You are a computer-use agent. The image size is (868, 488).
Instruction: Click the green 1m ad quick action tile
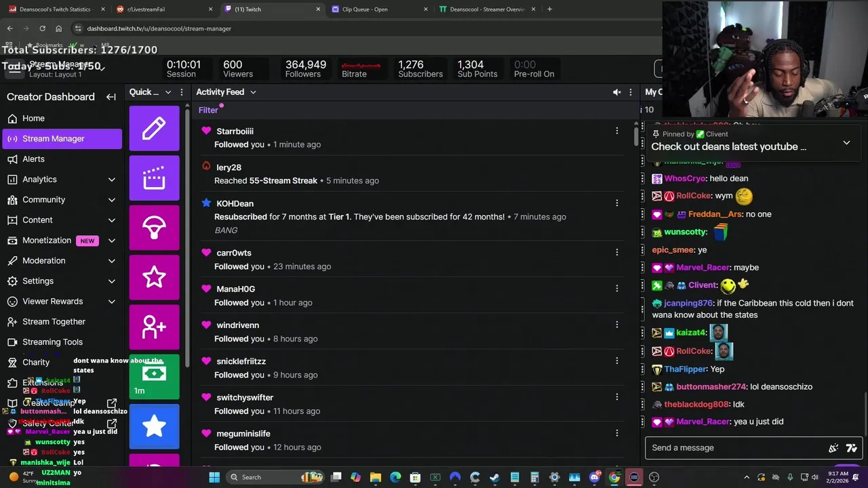[155, 376]
